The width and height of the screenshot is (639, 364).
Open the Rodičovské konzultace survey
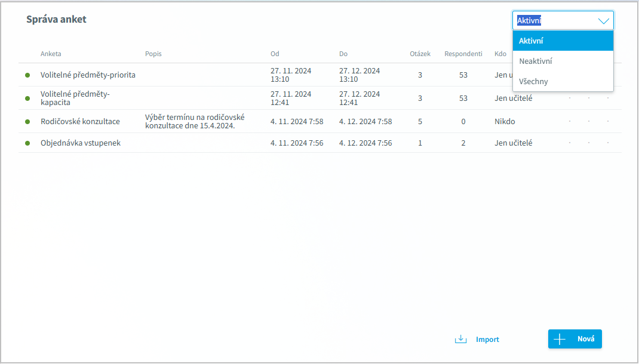pyautogui.click(x=80, y=121)
